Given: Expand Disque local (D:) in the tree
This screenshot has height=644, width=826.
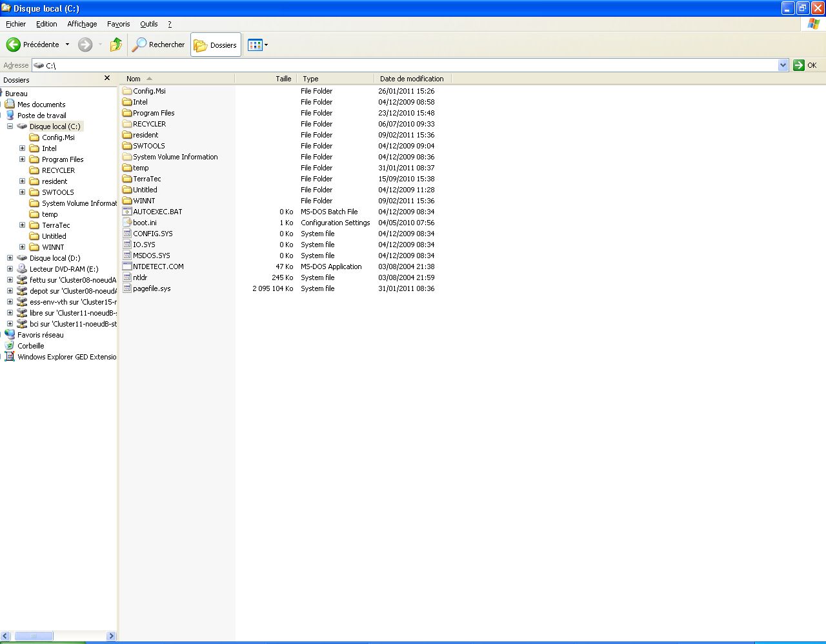Looking at the screenshot, I should click(10, 258).
